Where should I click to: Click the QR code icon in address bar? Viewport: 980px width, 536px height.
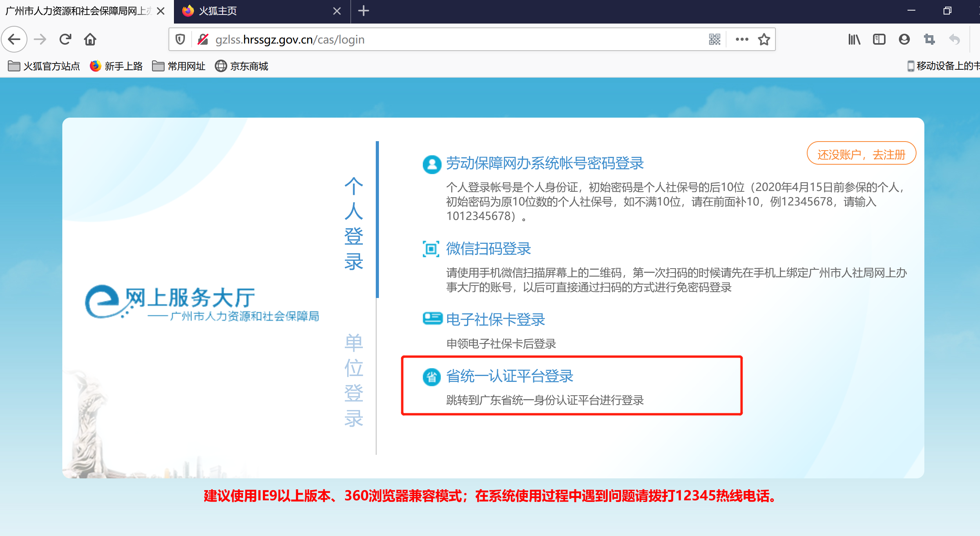(714, 39)
